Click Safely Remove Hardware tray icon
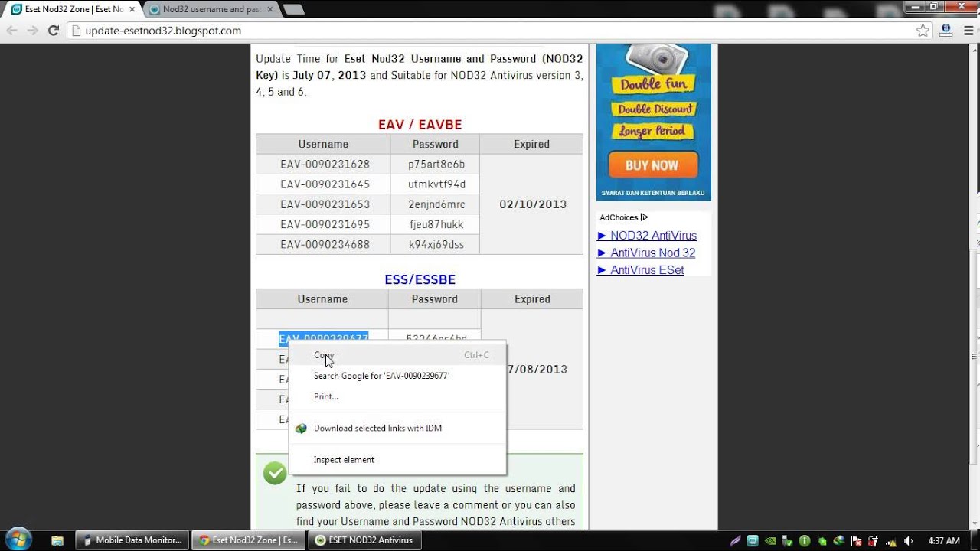The image size is (980, 551). pyautogui.click(x=787, y=541)
